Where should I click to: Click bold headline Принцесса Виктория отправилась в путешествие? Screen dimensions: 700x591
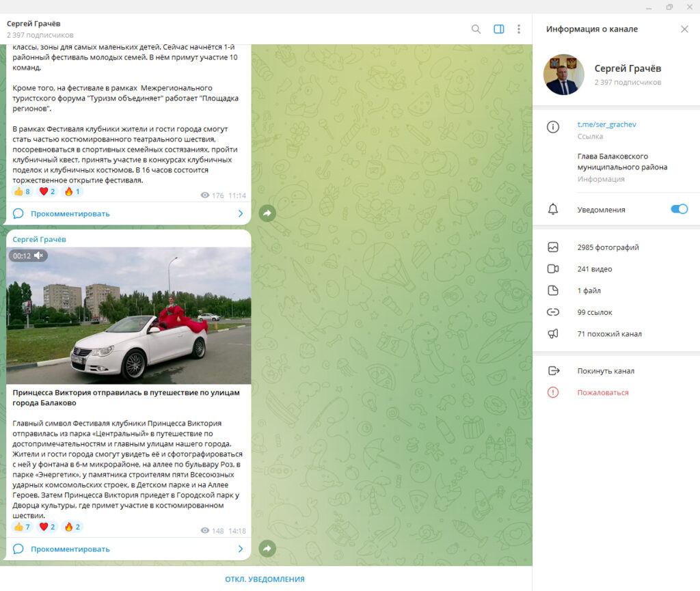pos(126,398)
